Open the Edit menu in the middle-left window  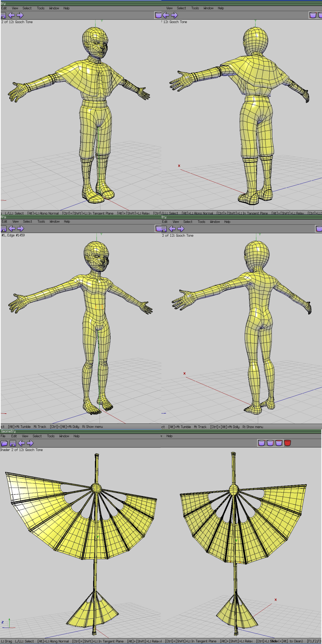pos(4,221)
